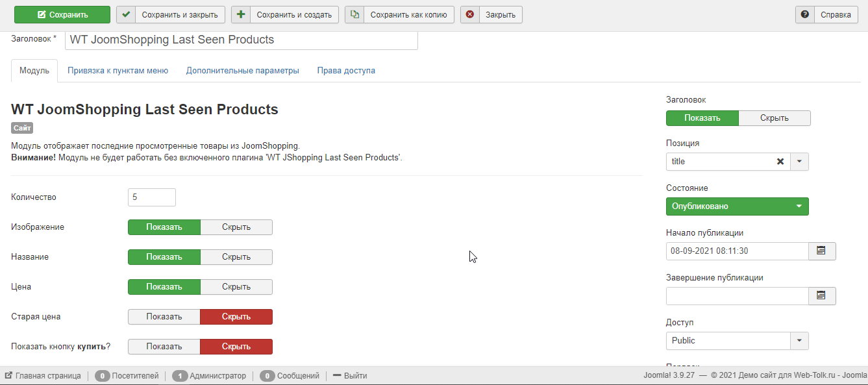
Task: Click the red Close X icon
Action: tap(470, 14)
